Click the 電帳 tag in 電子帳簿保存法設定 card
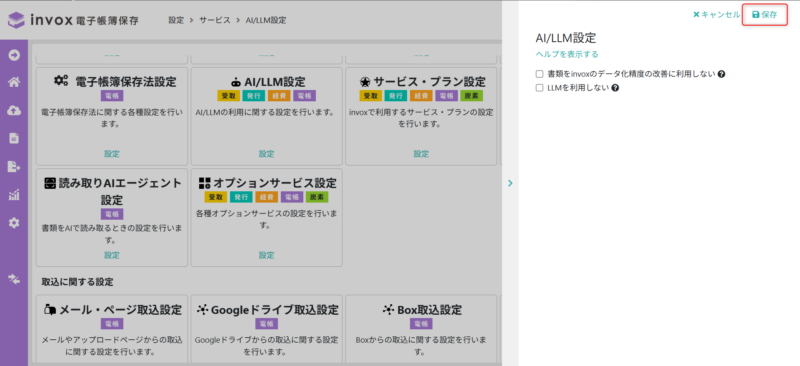 112,96
